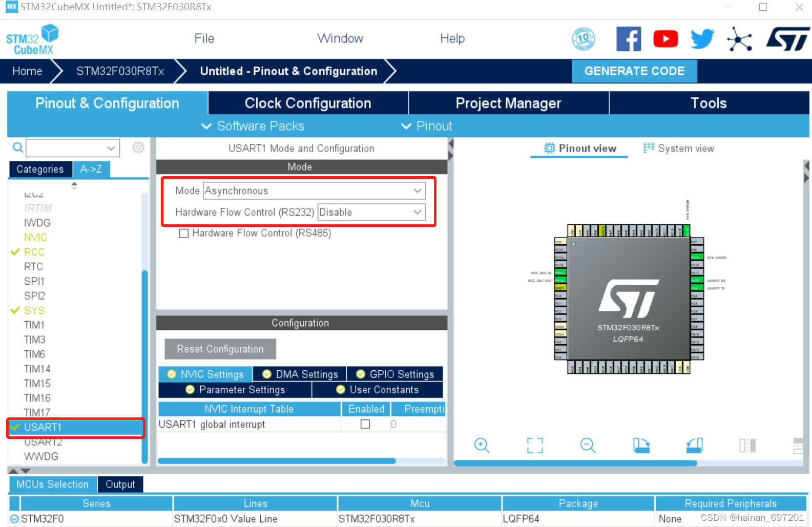Zoom in on the chip pinout
The height and width of the screenshot is (527, 812).
[482, 445]
